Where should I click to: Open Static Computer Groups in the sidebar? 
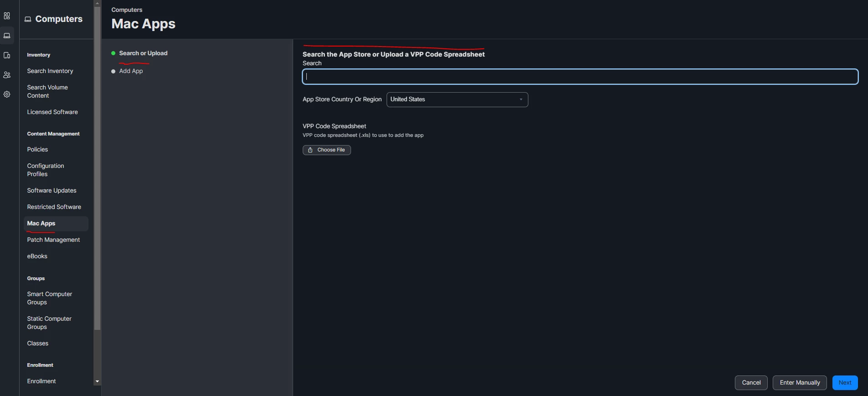coord(49,323)
